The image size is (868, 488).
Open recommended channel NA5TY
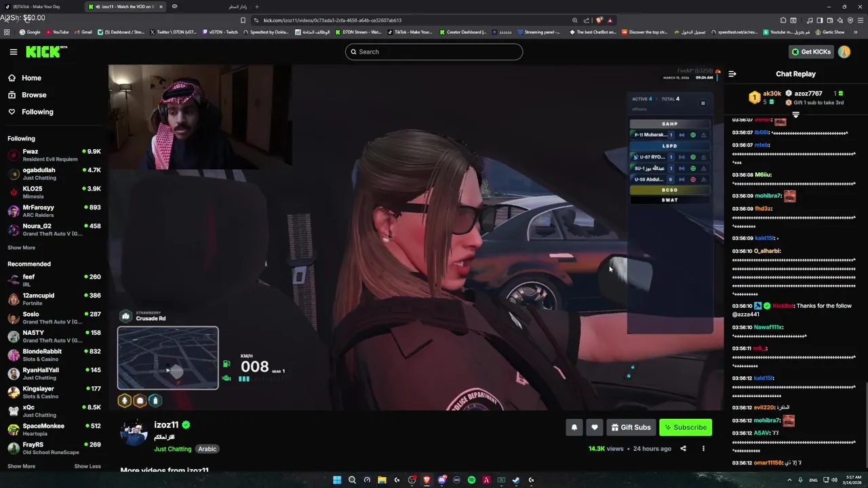pyautogui.click(x=54, y=336)
